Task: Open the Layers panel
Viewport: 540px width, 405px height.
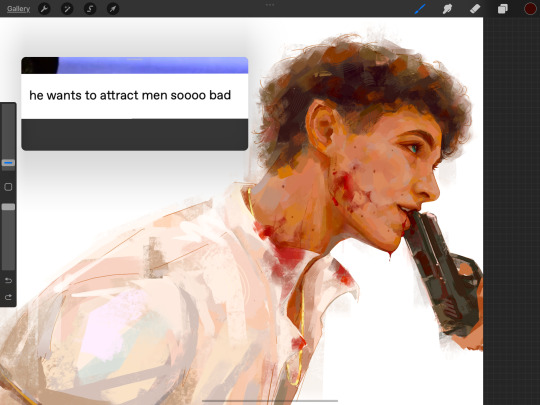Action: 502,9
